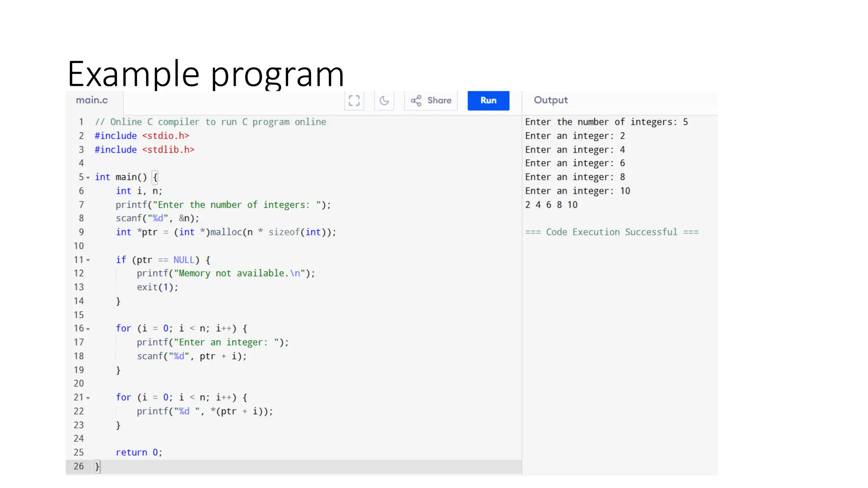The image size is (868, 488).
Task: Click the stdlib.h include line
Action: pos(145,150)
